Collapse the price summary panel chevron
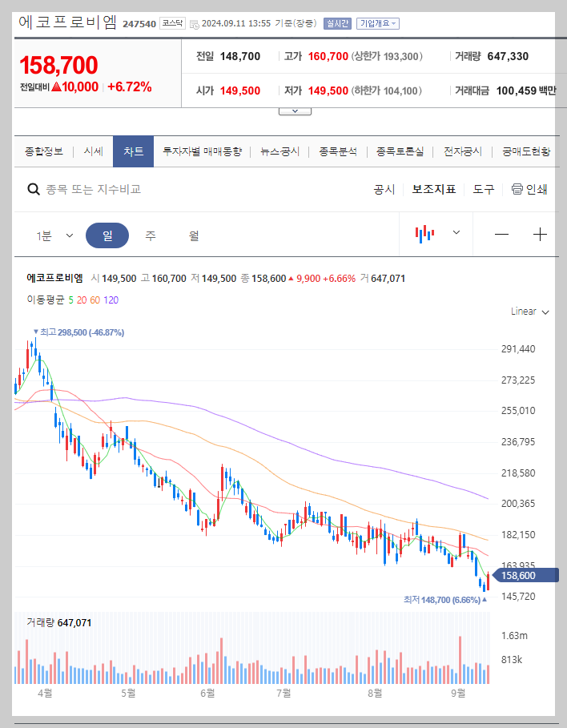 click(295, 111)
